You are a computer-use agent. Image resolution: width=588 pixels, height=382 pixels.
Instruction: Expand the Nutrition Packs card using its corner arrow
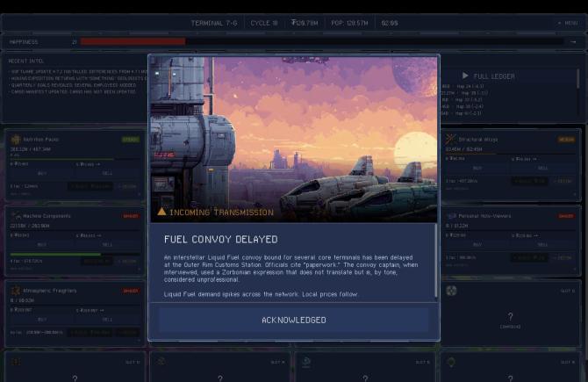click(140, 194)
